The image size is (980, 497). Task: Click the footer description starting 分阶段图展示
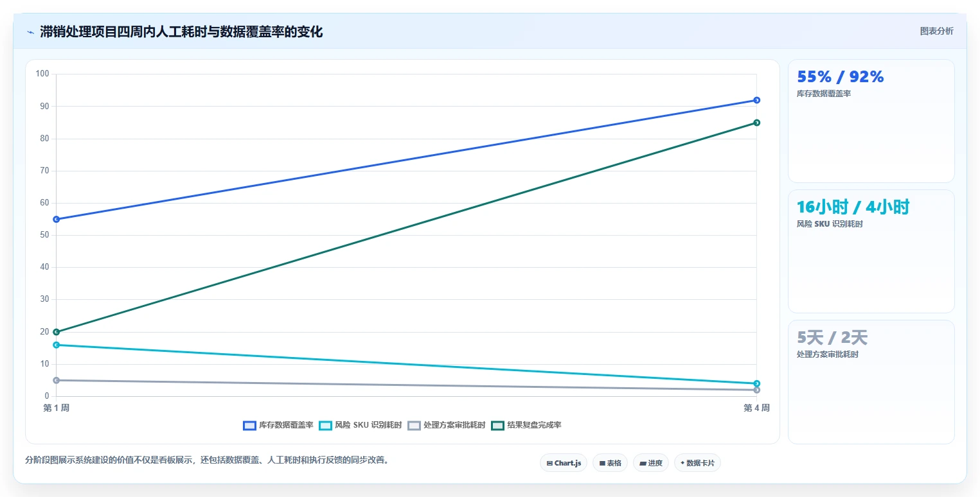point(207,460)
